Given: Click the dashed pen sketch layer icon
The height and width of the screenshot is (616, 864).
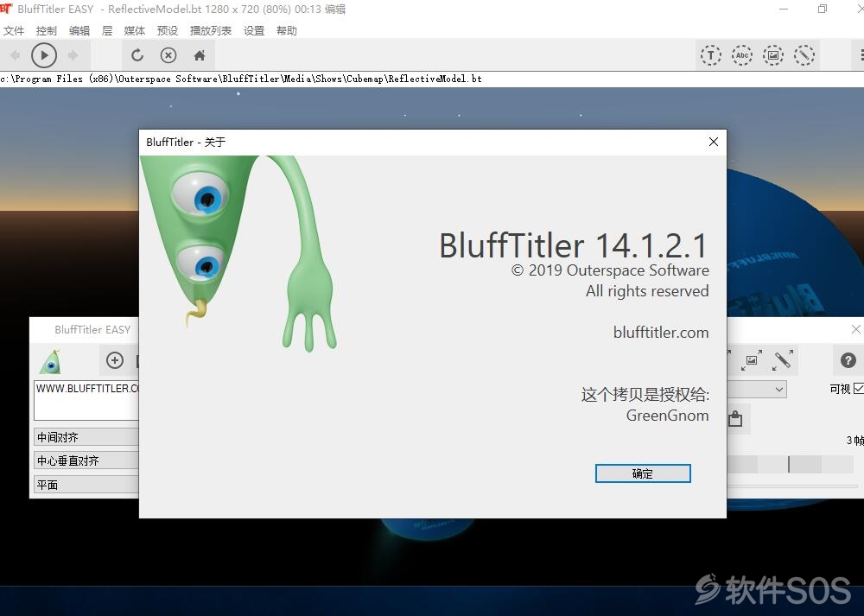Looking at the screenshot, I should tap(804, 55).
